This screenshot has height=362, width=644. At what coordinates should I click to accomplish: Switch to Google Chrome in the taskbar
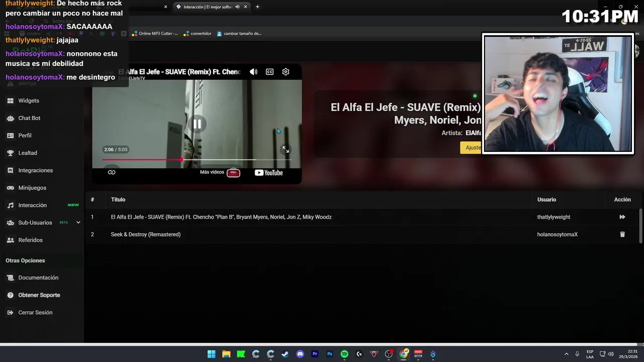404,354
